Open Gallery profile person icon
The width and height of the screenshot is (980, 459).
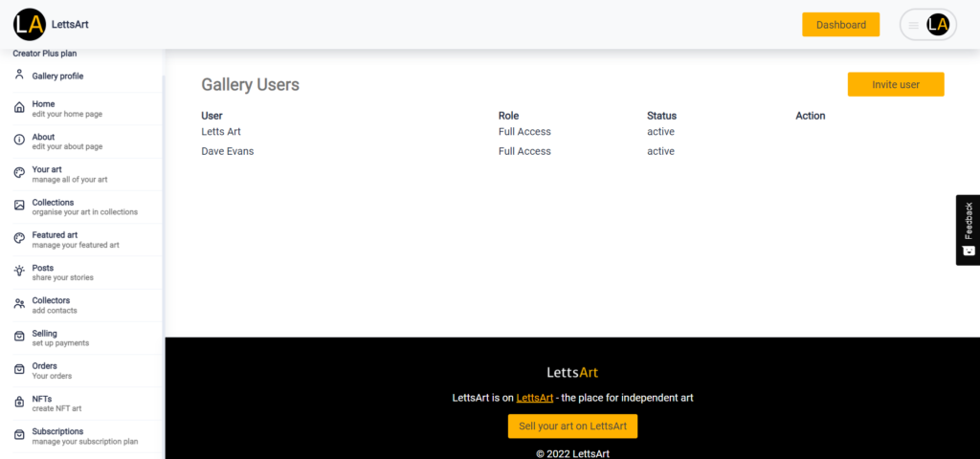pyautogui.click(x=19, y=75)
